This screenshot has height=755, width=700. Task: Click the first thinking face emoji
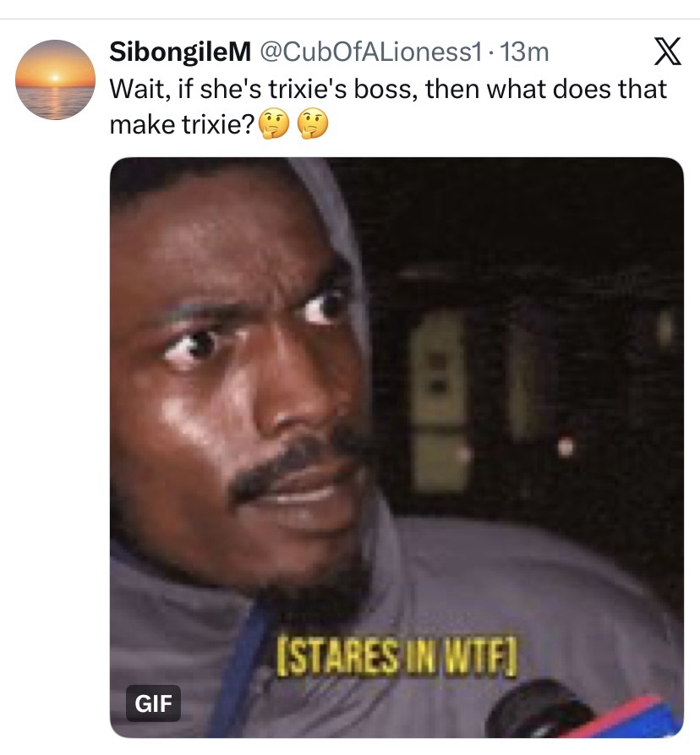point(274,123)
